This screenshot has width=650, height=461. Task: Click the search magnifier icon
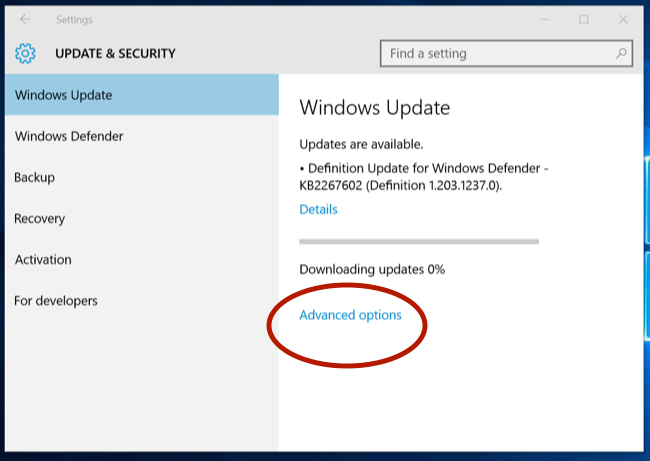pyautogui.click(x=621, y=53)
